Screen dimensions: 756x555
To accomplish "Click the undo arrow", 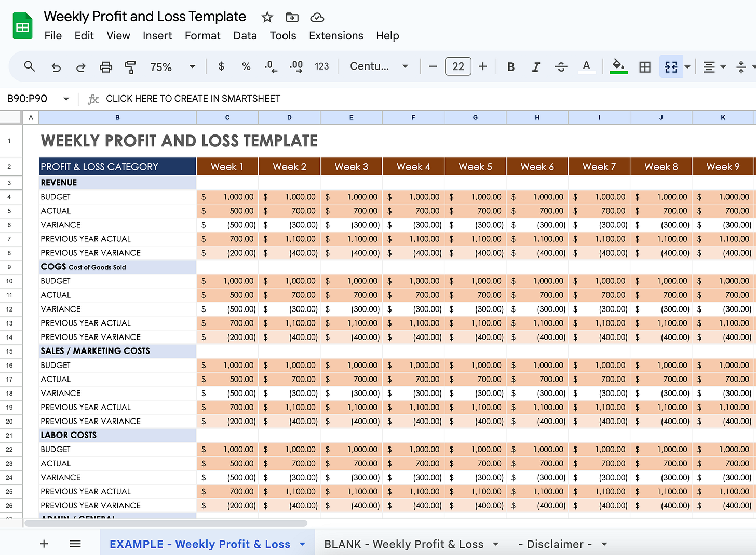I will pyautogui.click(x=56, y=66).
